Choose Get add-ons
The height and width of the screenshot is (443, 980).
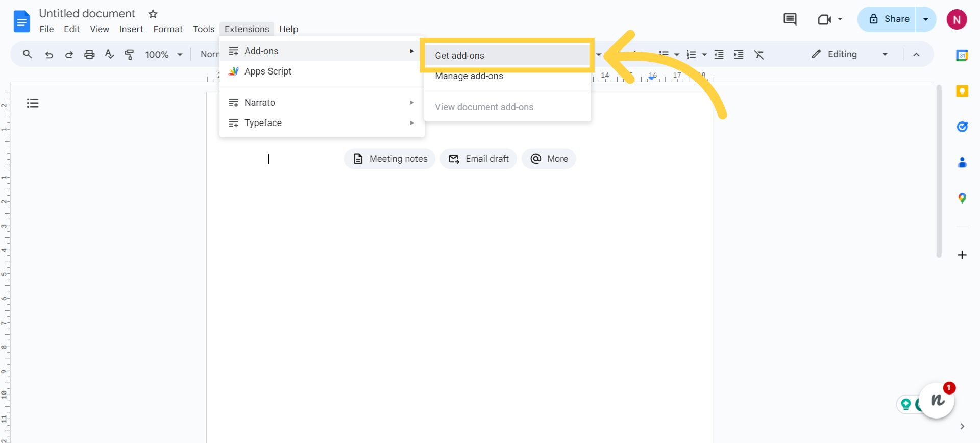click(507, 55)
